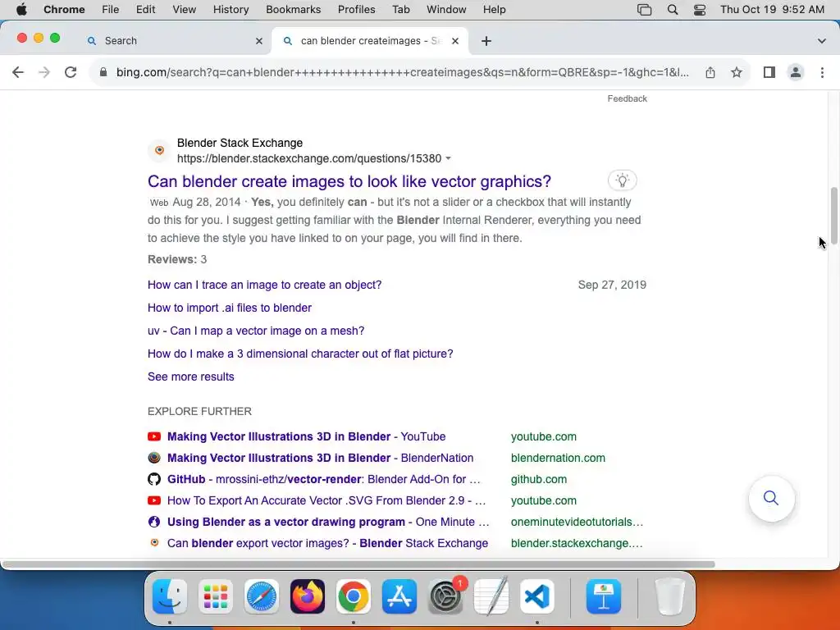Open 'How do I make a 3 dimensional character' link
This screenshot has width=840, height=630.
pyautogui.click(x=300, y=354)
